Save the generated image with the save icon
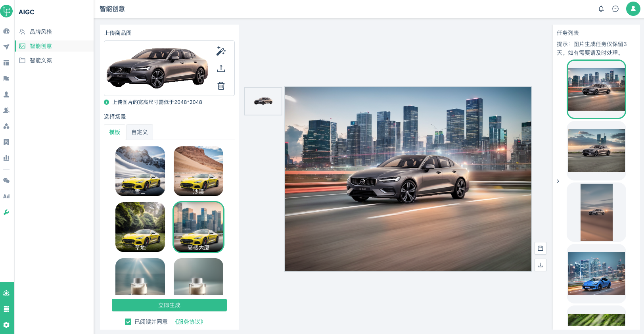Viewport: 644px width, 334px height. (540, 248)
